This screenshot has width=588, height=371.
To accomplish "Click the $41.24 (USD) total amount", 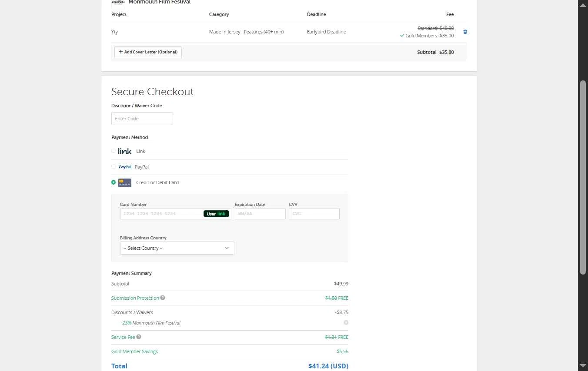I will pyautogui.click(x=328, y=366).
